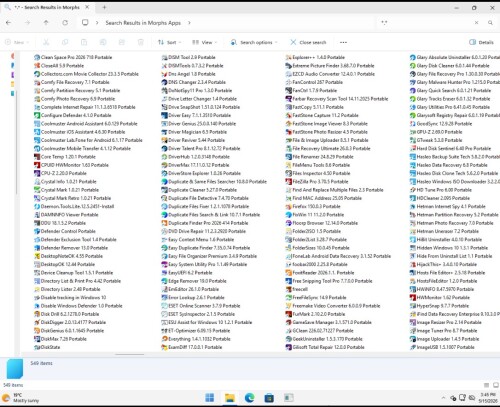Show hidden system tray icons

click(x=443, y=398)
